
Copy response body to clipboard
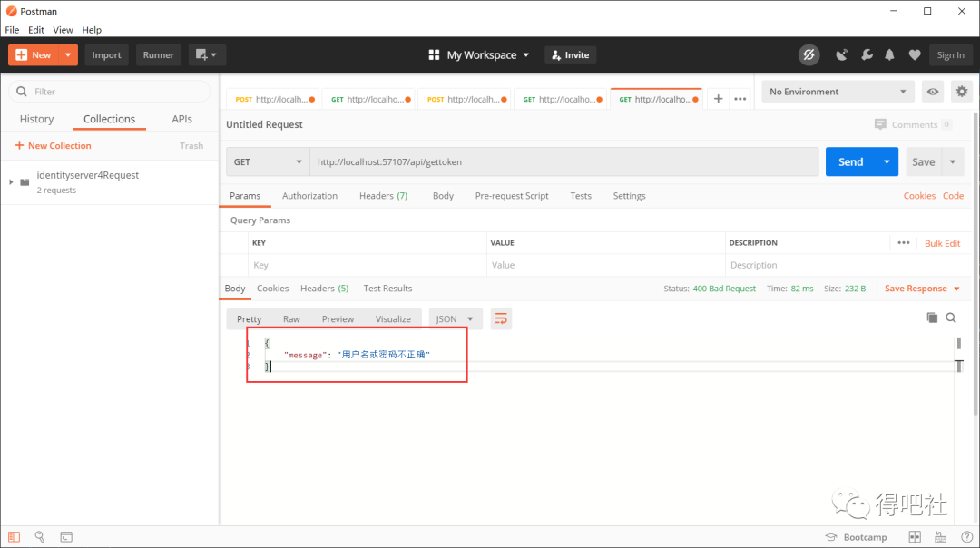click(932, 318)
